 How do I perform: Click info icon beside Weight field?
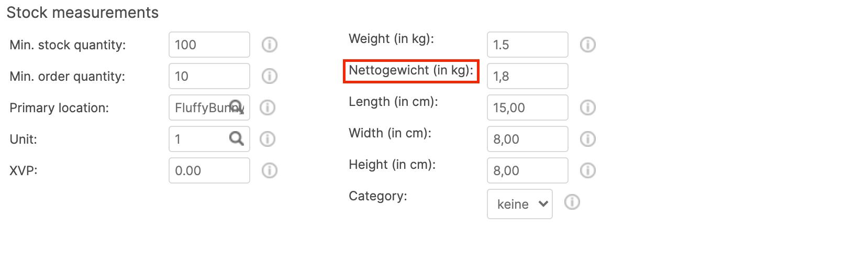(x=588, y=45)
